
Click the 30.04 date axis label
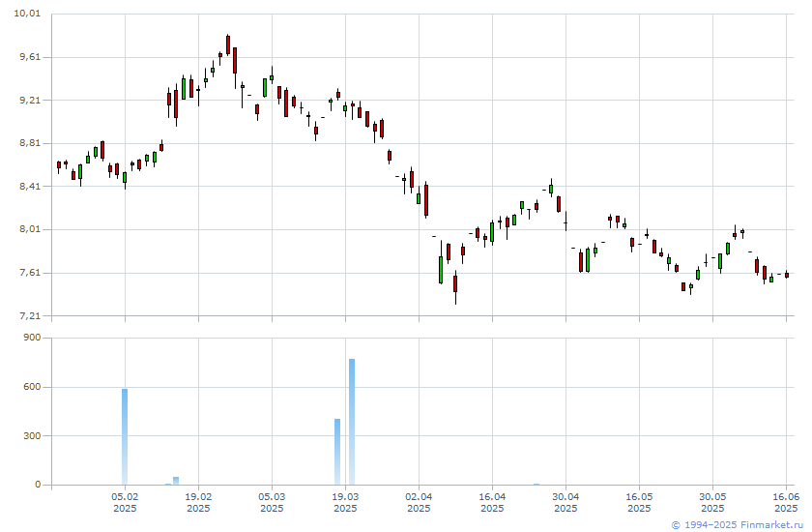566,502
